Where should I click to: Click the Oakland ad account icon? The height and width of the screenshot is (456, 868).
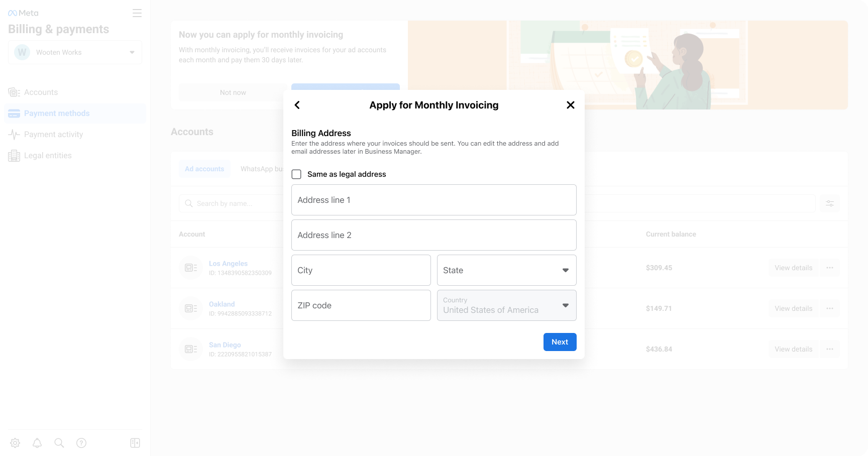point(191,308)
